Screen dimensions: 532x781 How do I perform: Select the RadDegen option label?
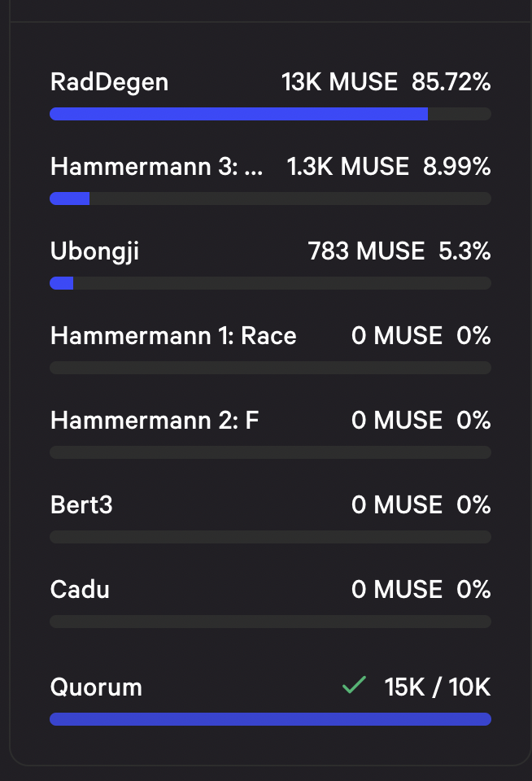pos(109,81)
